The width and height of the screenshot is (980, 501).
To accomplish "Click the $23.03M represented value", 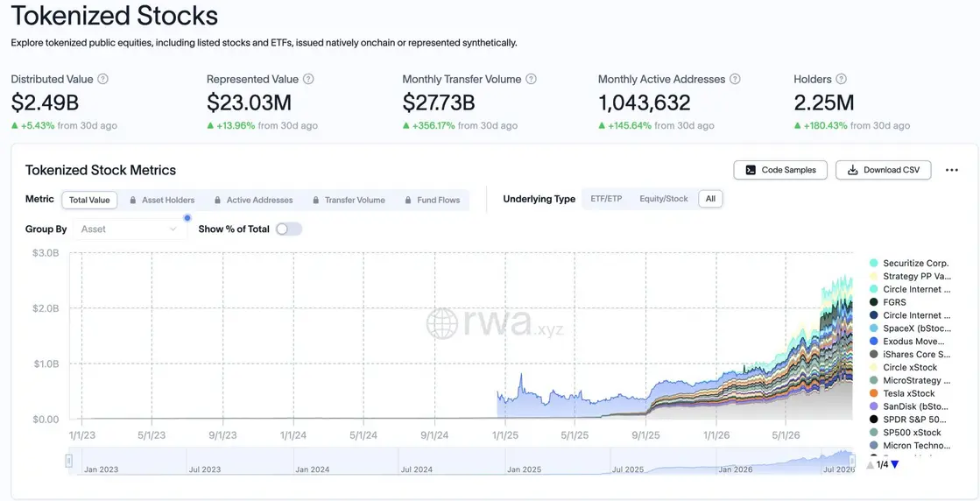I will point(250,102).
